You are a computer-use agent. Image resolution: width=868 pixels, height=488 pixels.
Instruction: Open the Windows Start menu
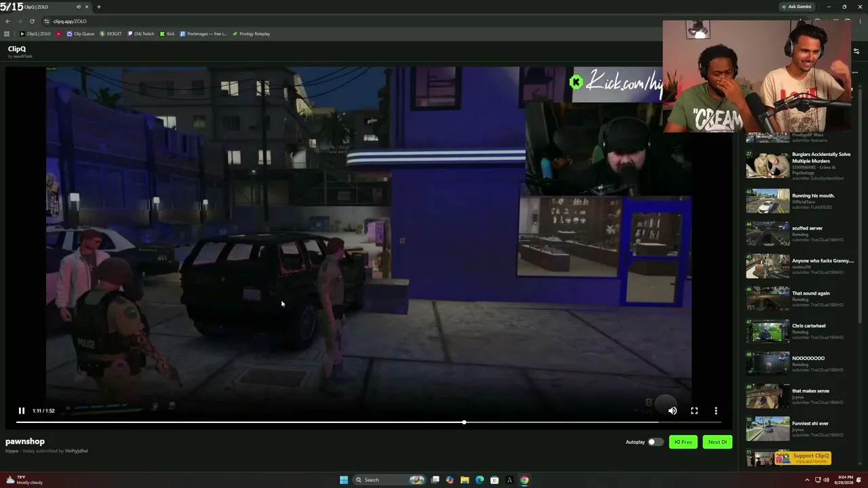point(344,480)
